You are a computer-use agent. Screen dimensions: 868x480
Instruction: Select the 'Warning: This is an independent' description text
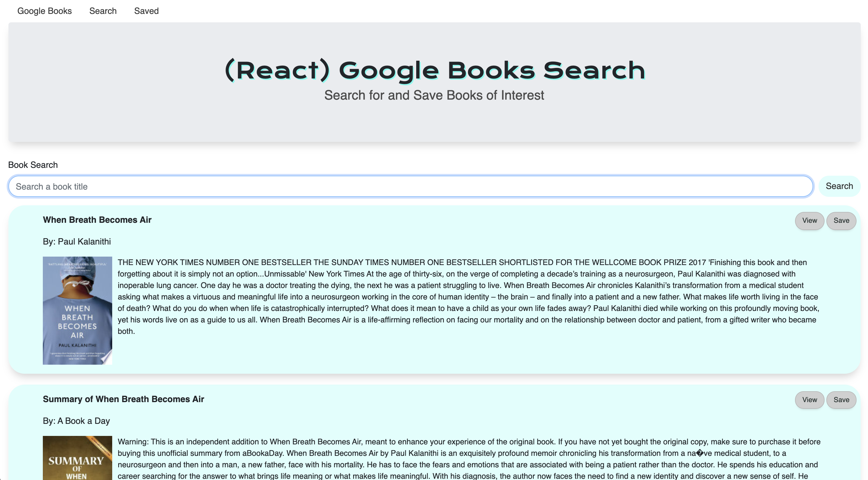coord(469,459)
